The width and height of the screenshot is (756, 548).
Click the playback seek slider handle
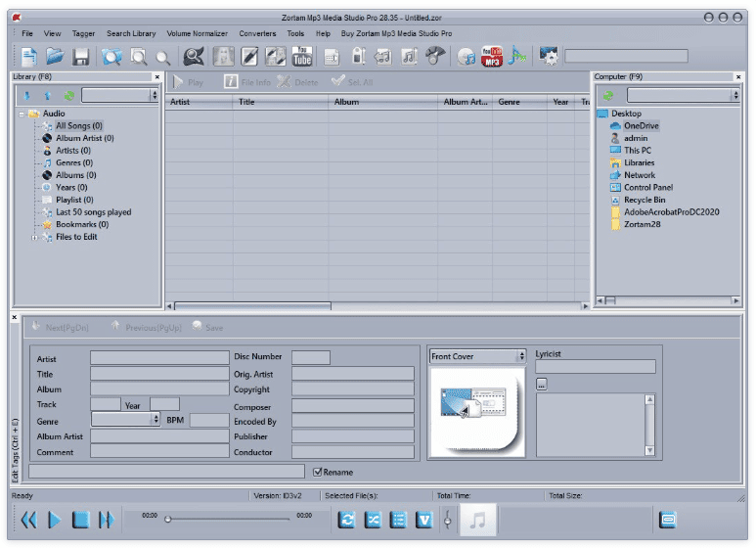click(168, 520)
